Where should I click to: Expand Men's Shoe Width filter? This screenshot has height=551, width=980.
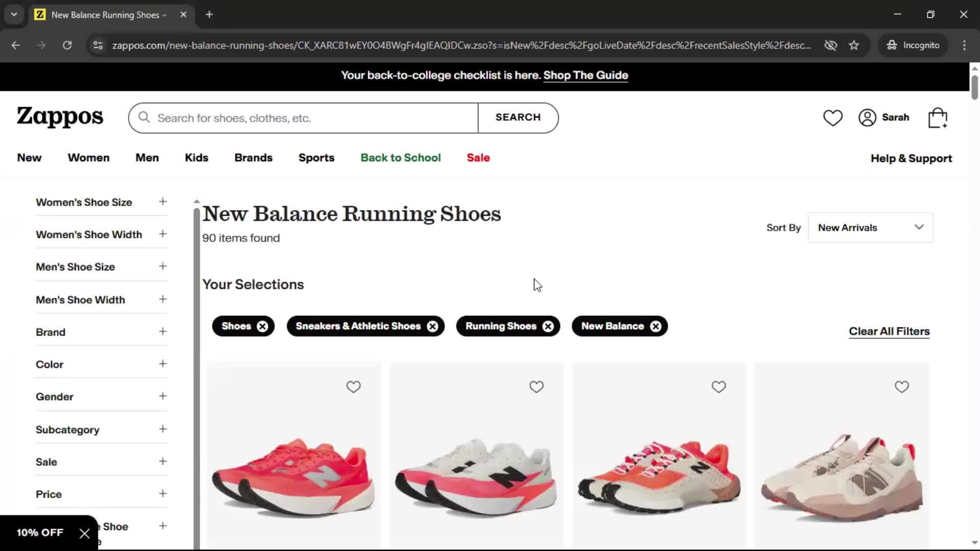(x=102, y=299)
